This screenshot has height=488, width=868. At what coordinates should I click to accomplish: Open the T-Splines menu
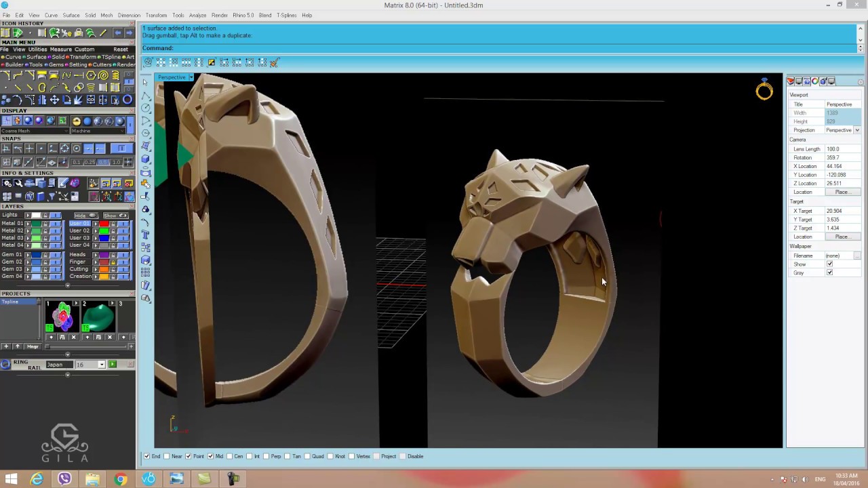click(286, 15)
